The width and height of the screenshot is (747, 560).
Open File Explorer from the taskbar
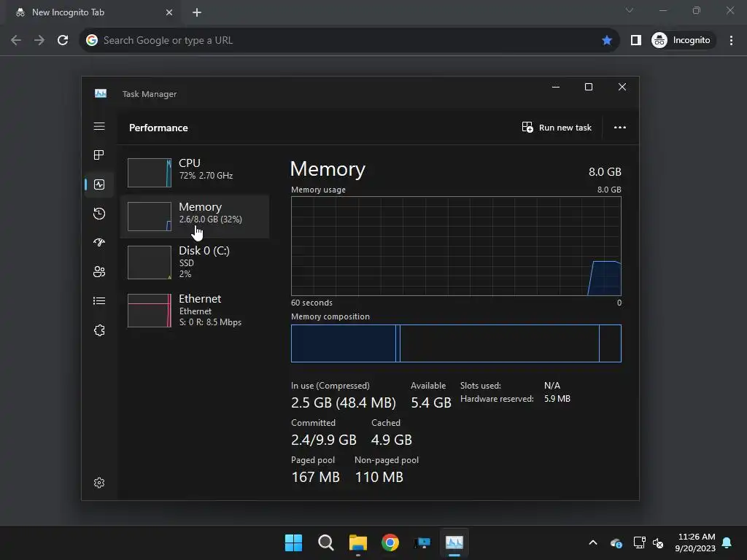point(357,542)
